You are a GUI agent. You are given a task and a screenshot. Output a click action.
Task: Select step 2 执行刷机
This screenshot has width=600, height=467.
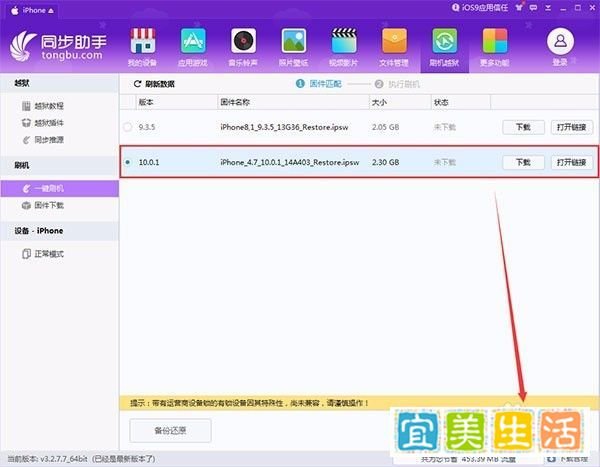pyautogui.click(x=397, y=84)
